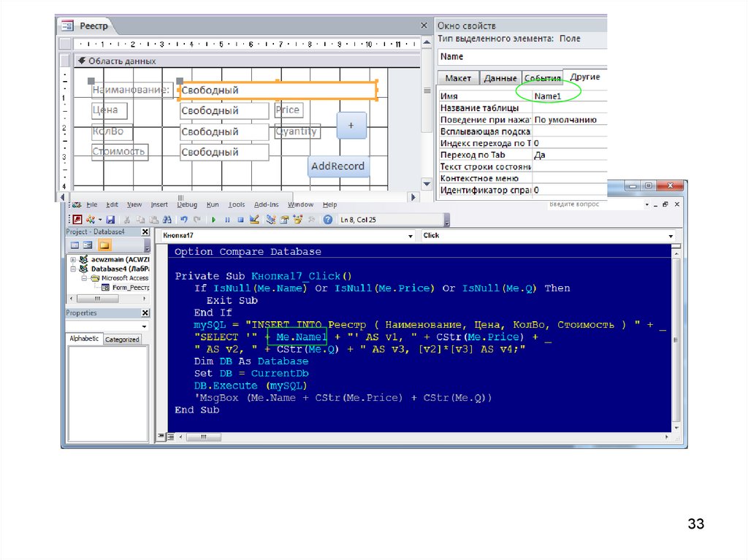Click the AddRecord button on form

point(337,166)
